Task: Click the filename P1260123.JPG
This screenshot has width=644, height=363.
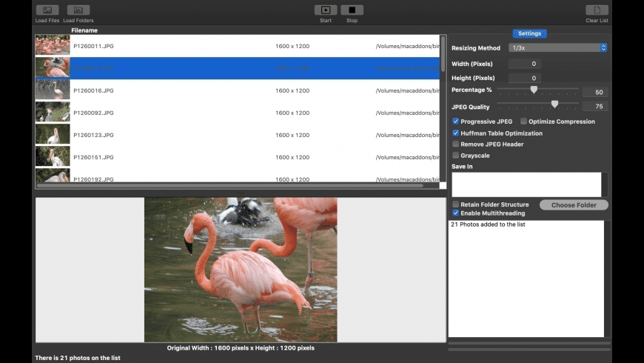Action: 94,135
